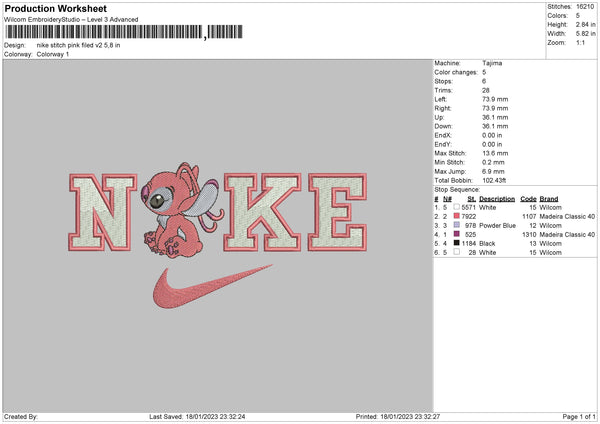Click 'Madeira Classic 40' in row 4
The image size is (600, 424).
click(567, 235)
